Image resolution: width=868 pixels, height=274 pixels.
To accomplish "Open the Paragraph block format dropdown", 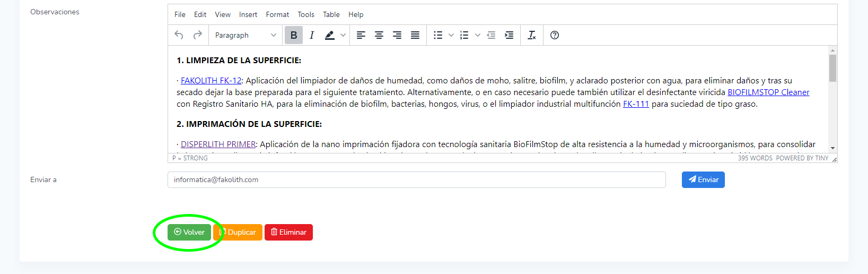I will point(246,35).
